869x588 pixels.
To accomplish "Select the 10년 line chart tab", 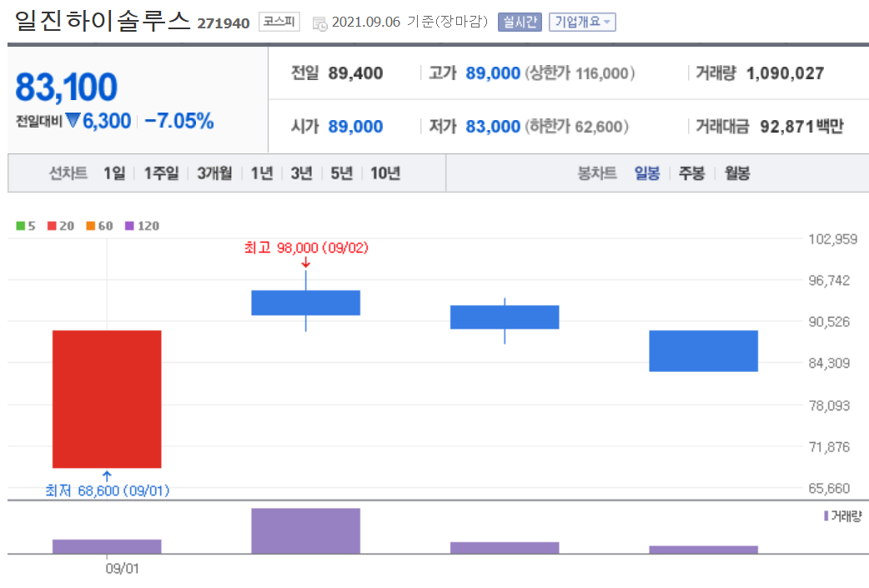I will click(x=385, y=173).
